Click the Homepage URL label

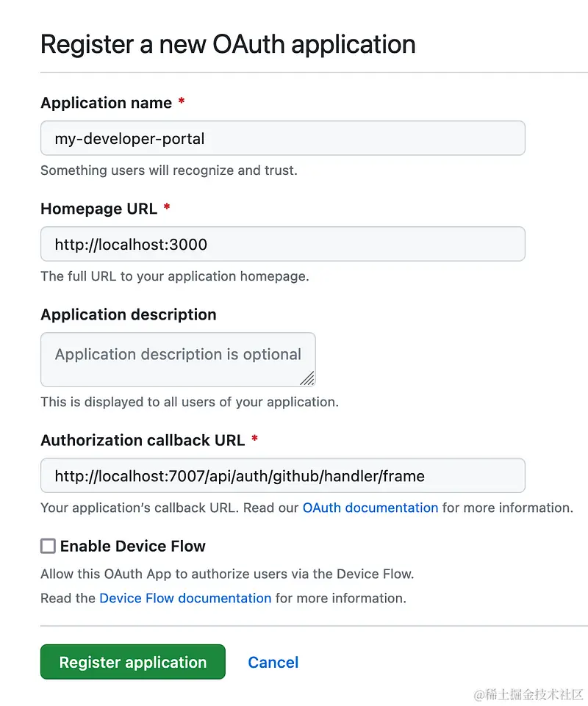coord(98,209)
